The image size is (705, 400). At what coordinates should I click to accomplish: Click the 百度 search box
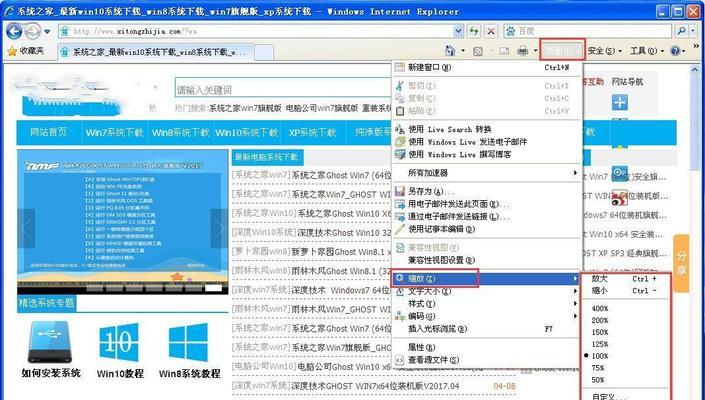tap(587, 31)
